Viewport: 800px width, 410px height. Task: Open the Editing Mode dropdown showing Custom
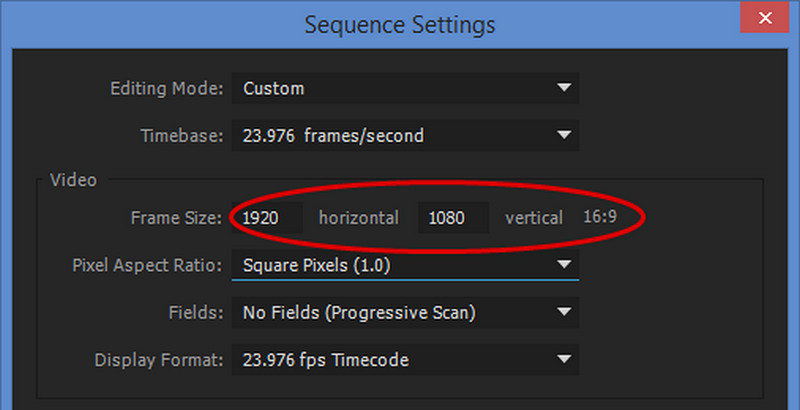click(x=405, y=88)
